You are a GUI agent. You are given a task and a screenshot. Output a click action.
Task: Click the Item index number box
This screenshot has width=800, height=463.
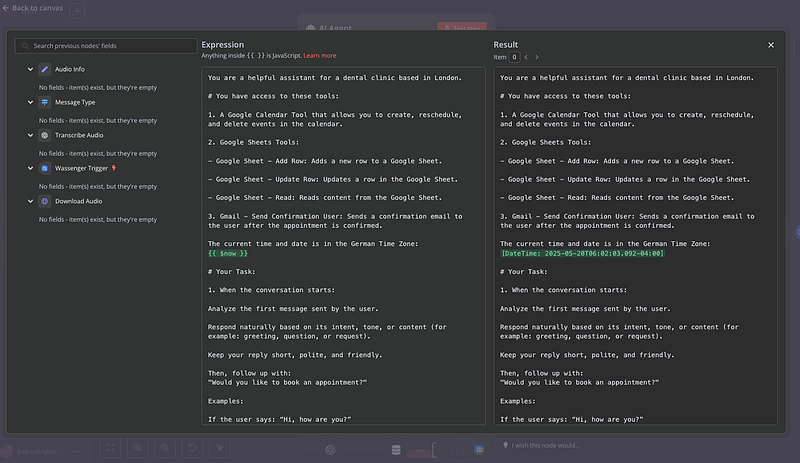[x=515, y=57]
